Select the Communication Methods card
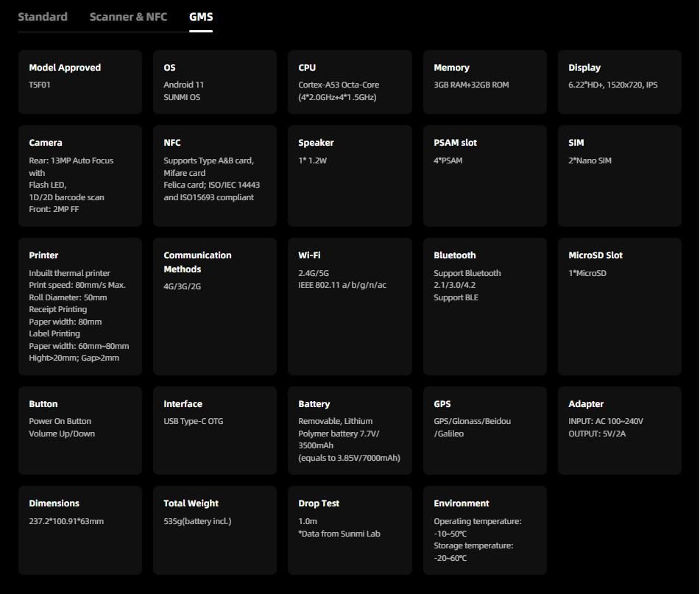Viewport: 700px width, 594px height. [214, 306]
